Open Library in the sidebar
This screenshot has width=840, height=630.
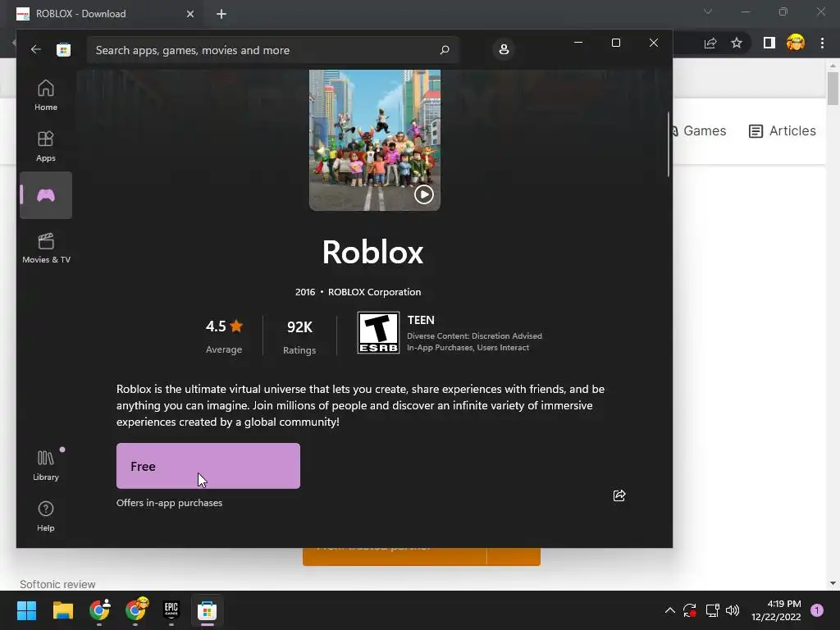[46, 465]
